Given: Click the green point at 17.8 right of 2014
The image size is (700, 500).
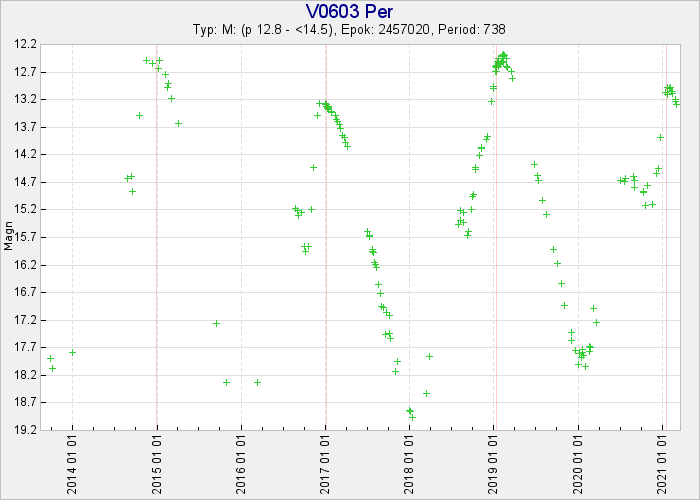Looking at the screenshot, I should pyautogui.click(x=72, y=352).
